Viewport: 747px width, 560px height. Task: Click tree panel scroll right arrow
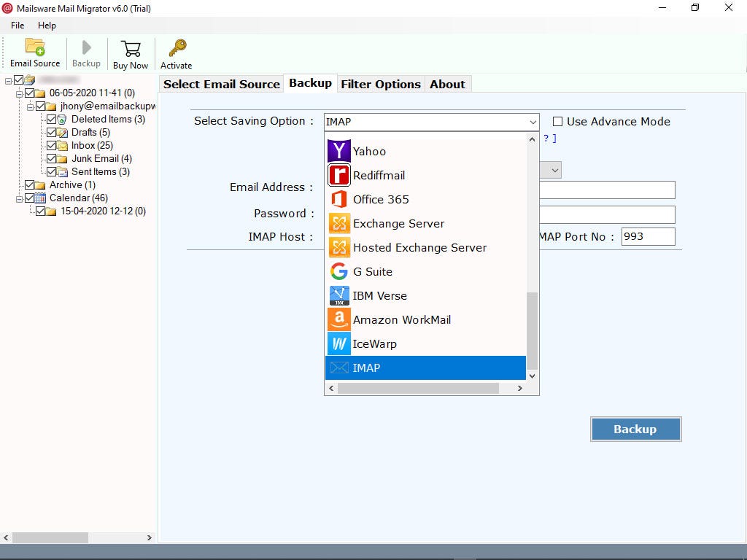tap(149, 537)
